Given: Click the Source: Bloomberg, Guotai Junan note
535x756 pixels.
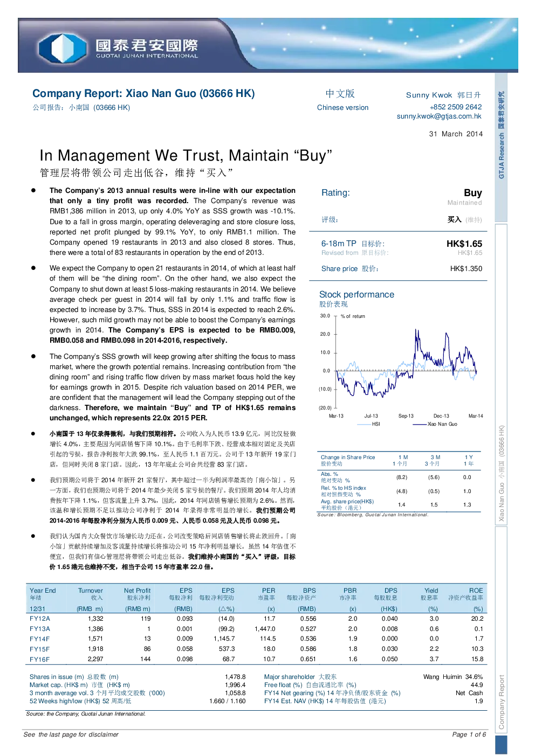Looking at the screenshot, I should click(x=373, y=515).
